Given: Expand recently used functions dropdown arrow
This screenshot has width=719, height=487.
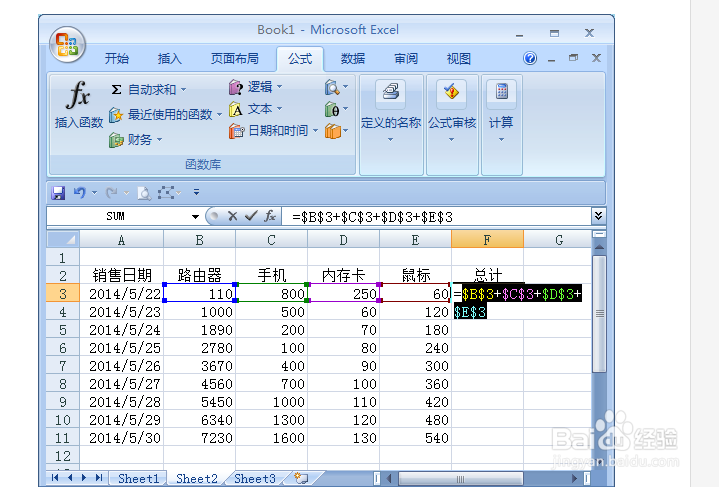Looking at the screenshot, I should (x=219, y=115).
